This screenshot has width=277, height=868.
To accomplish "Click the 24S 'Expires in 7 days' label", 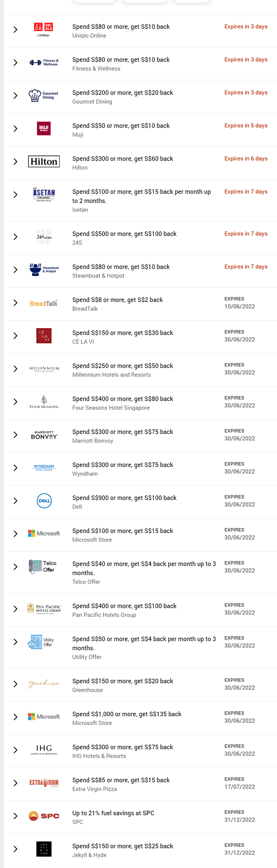I will pos(246,234).
